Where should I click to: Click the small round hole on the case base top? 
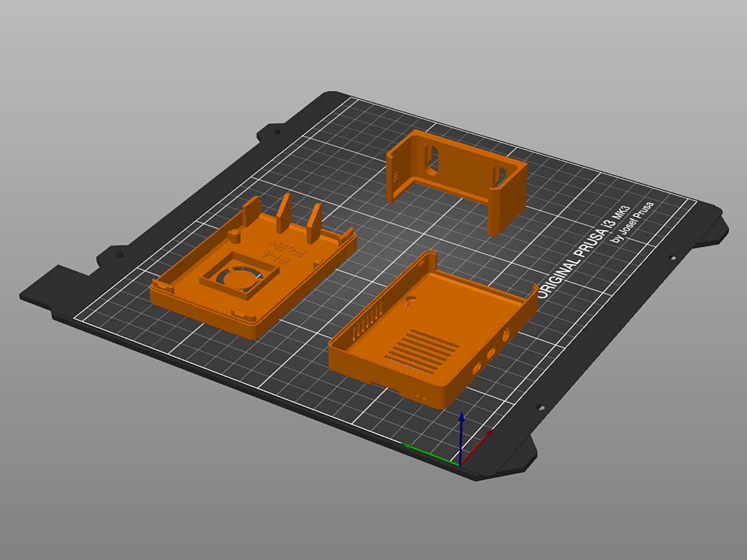pyautogui.click(x=410, y=301)
